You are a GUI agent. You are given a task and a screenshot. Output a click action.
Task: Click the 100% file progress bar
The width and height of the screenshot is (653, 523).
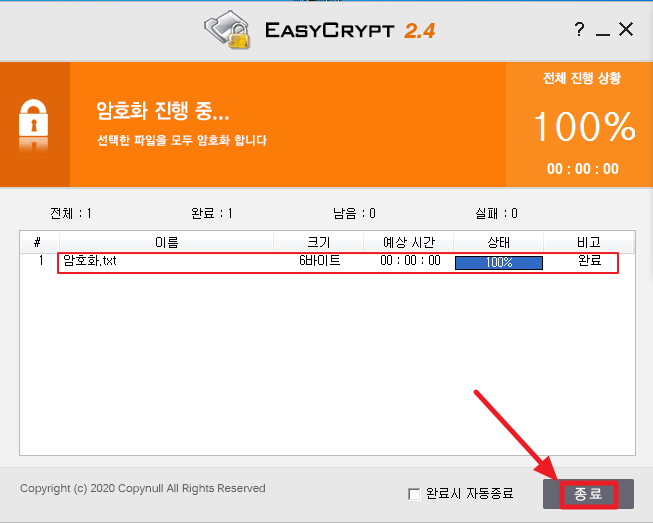[x=499, y=263]
